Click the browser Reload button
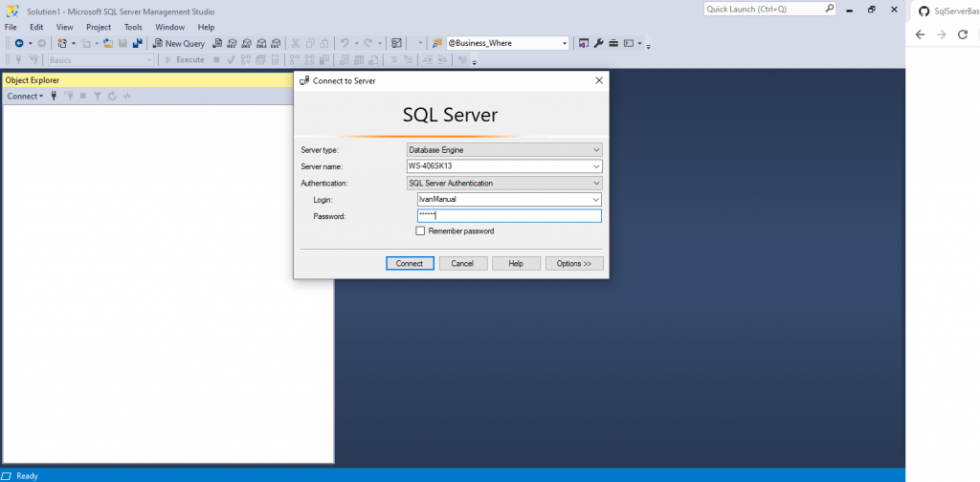 [x=963, y=34]
